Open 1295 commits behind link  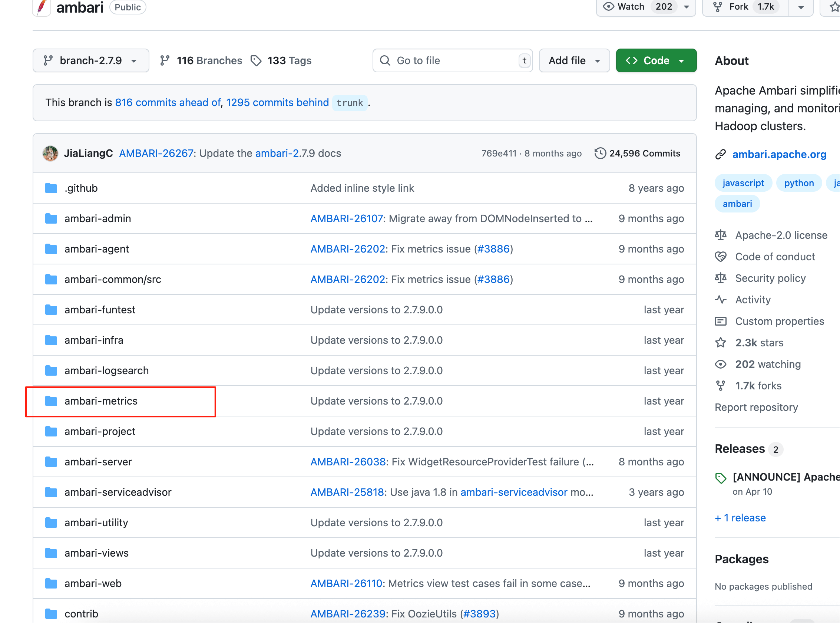click(278, 103)
